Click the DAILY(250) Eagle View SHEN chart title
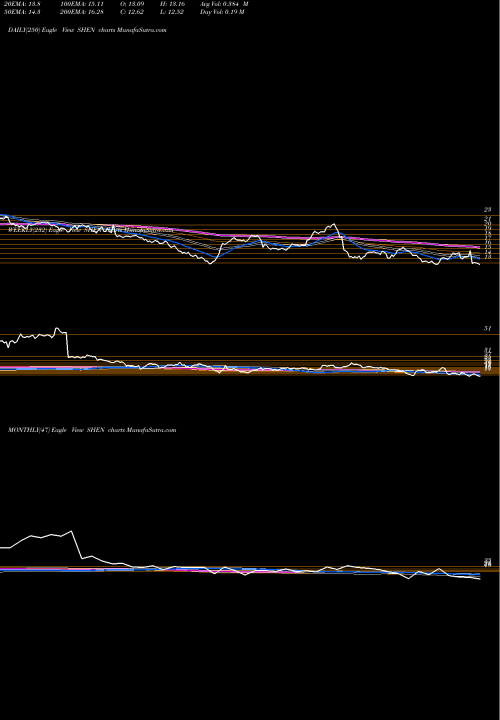 [x=87, y=30]
